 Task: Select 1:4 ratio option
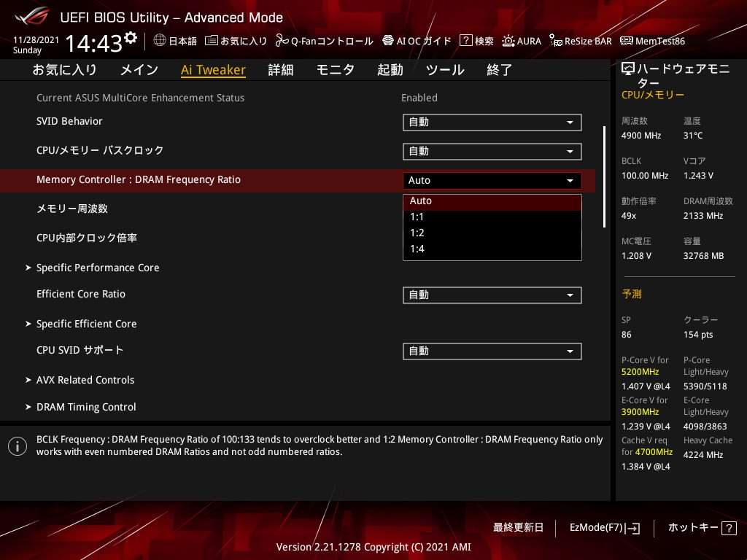[492, 249]
